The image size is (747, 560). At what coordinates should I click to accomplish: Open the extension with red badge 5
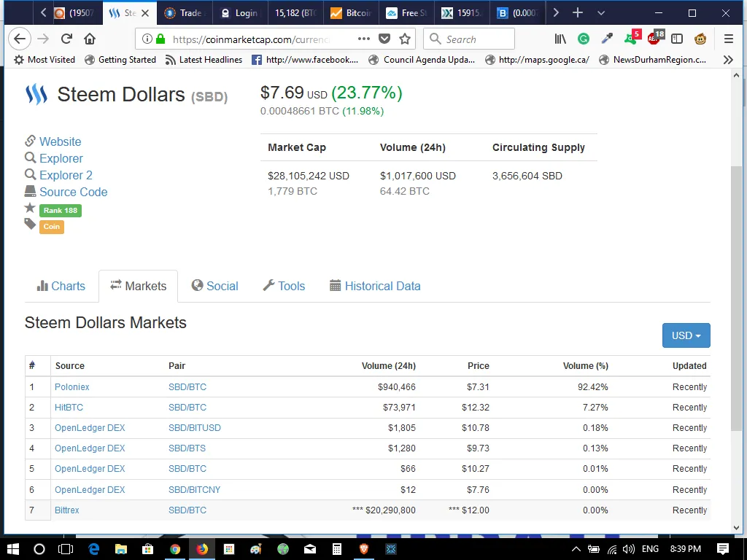tap(632, 38)
